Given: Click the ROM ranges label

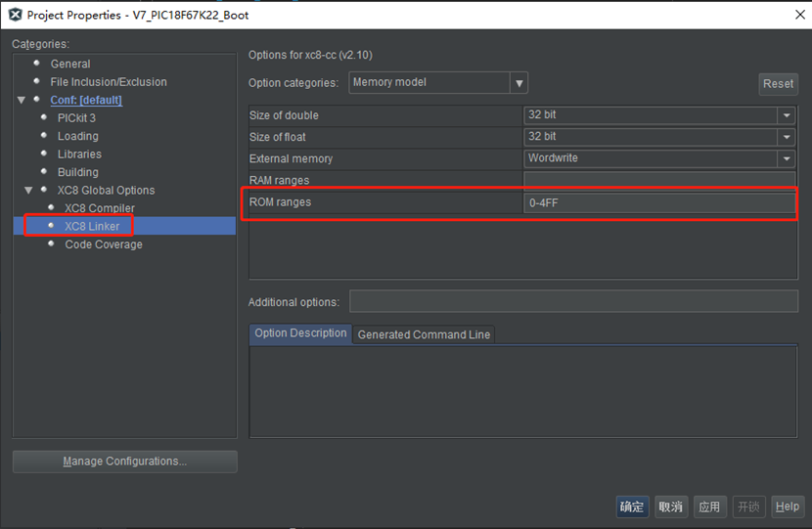Looking at the screenshot, I should pyautogui.click(x=280, y=202).
